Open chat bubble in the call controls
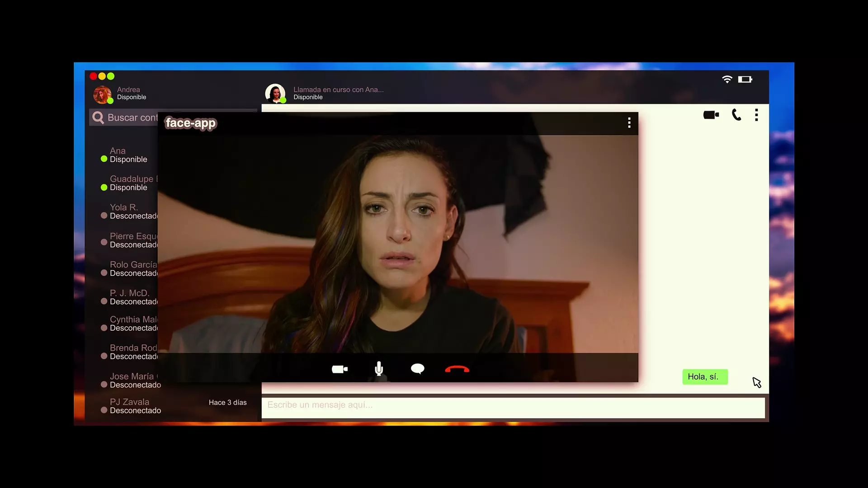This screenshot has width=868, height=488. (417, 369)
